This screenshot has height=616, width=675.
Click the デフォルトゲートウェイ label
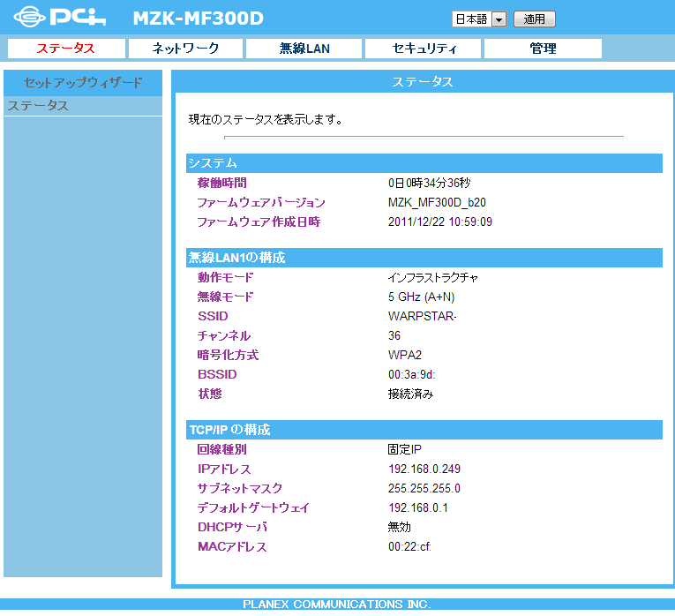pyautogui.click(x=253, y=507)
